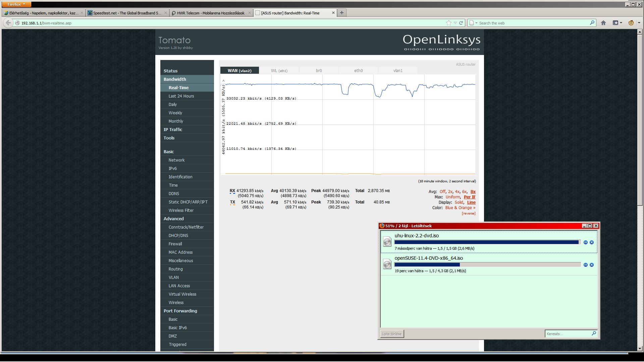
Task: Set averaging to Off
Action: pyautogui.click(x=442, y=192)
